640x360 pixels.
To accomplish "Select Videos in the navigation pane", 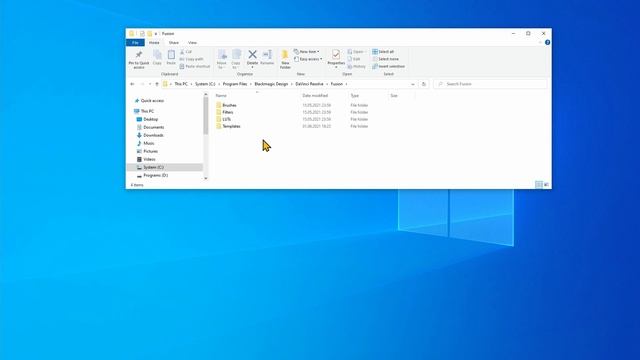I will click(x=149, y=159).
